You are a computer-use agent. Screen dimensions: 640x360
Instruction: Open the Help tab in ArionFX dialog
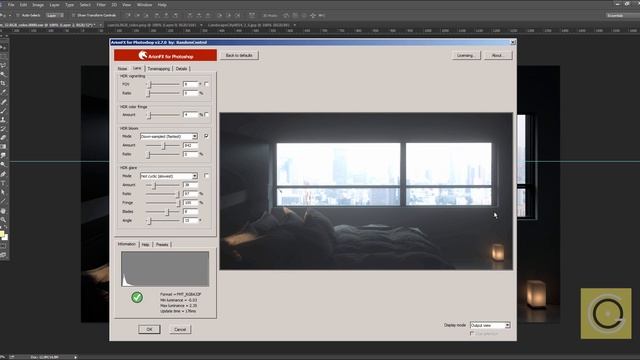coord(145,244)
